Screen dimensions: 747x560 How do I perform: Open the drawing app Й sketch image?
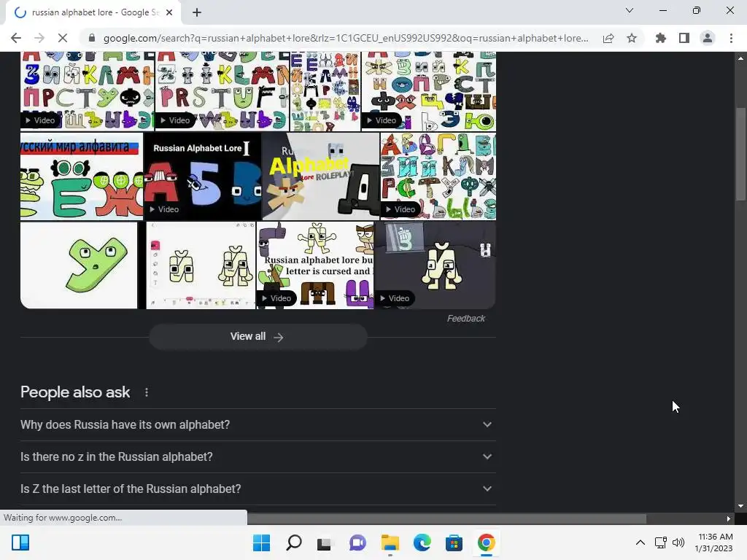pyautogui.click(x=201, y=265)
